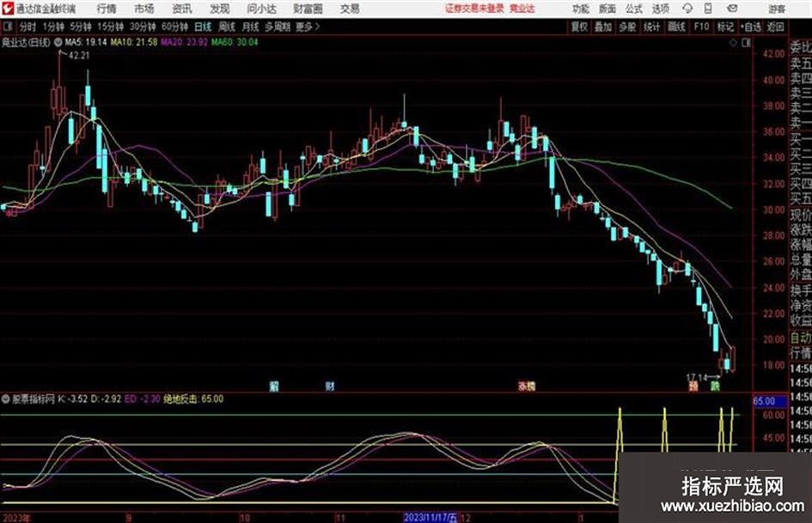Click the 叠加 overlay toolbar button
The width and height of the screenshot is (812, 523).
[x=603, y=27]
